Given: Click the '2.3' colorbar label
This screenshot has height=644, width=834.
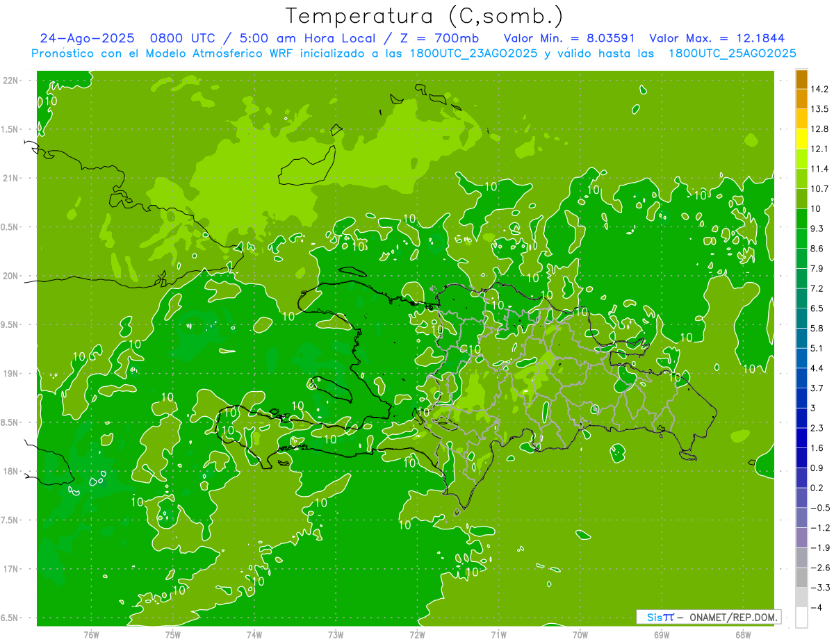Looking at the screenshot, I should [x=817, y=428].
